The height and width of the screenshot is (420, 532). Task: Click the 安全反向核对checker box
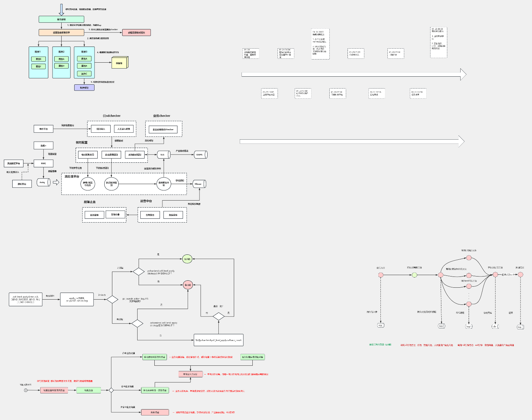[x=163, y=129]
